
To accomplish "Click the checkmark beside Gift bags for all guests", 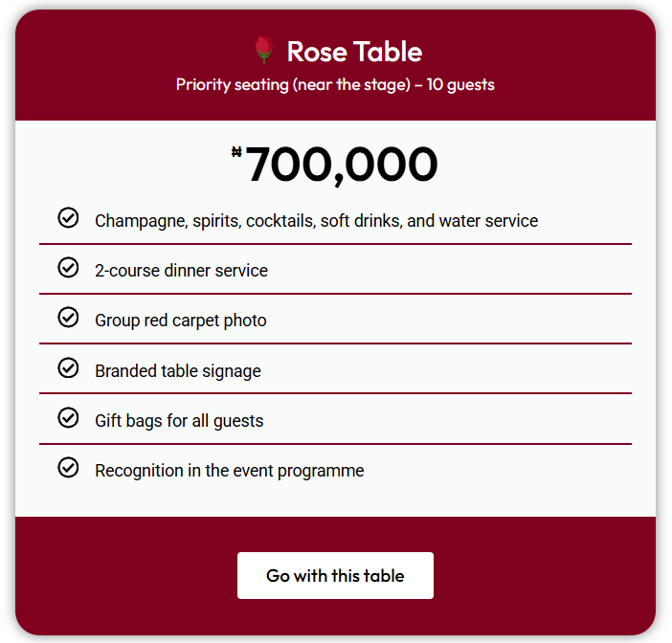I will (x=68, y=417).
